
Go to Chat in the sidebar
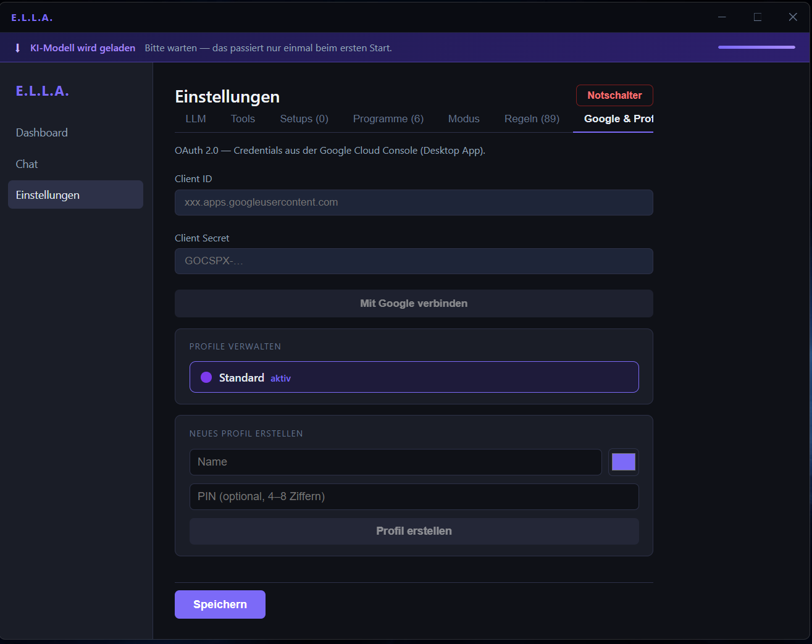[x=75, y=164]
